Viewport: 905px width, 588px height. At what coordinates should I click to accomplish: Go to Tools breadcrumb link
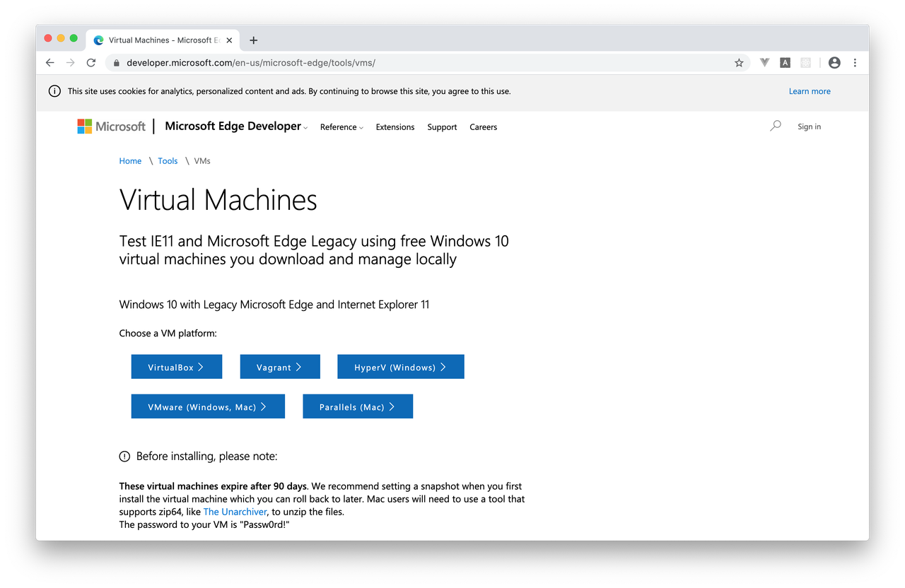point(168,161)
